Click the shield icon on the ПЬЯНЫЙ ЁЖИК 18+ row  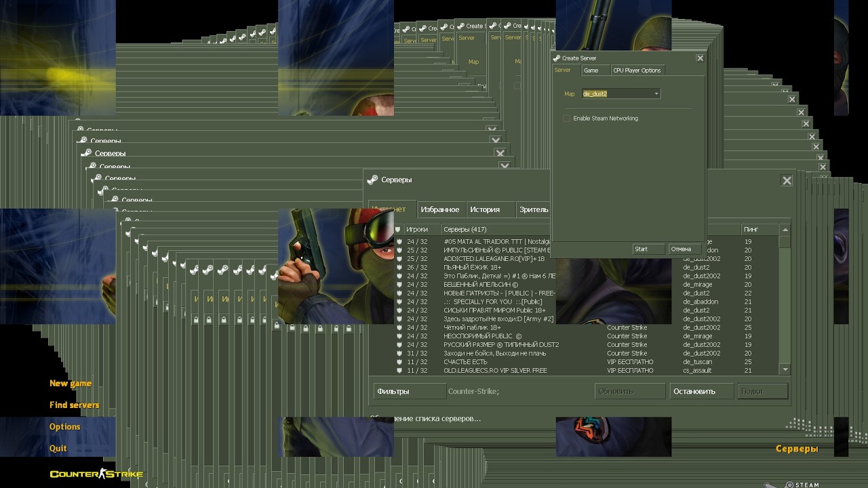coord(399,267)
